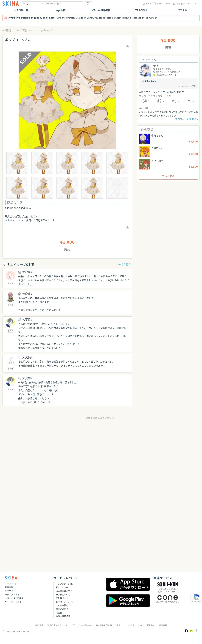Click the 90 KU-KAN logo

(167, 584)
